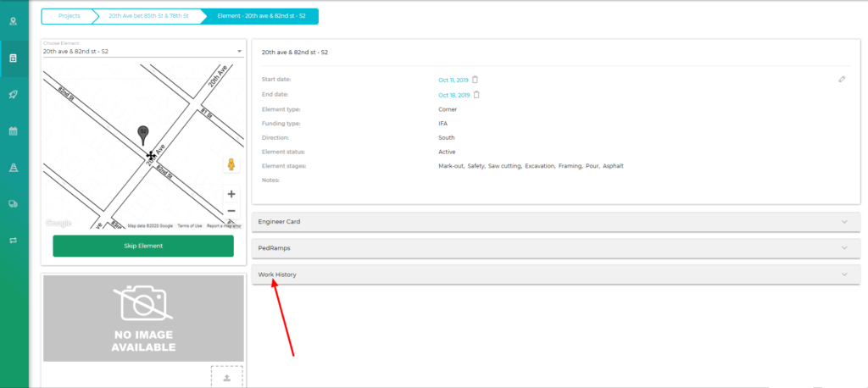Click the clipboard projects sidebar icon
The width and height of the screenshot is (868, 388).
point(14,58)
